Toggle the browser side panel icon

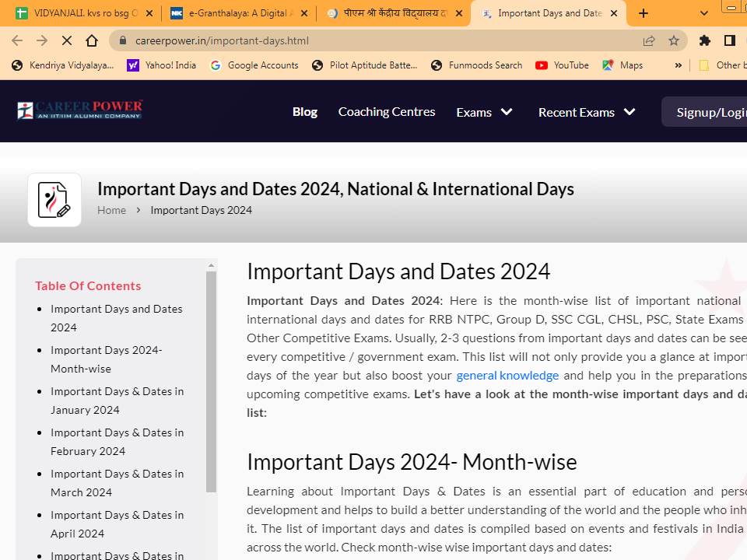point(730,40)
